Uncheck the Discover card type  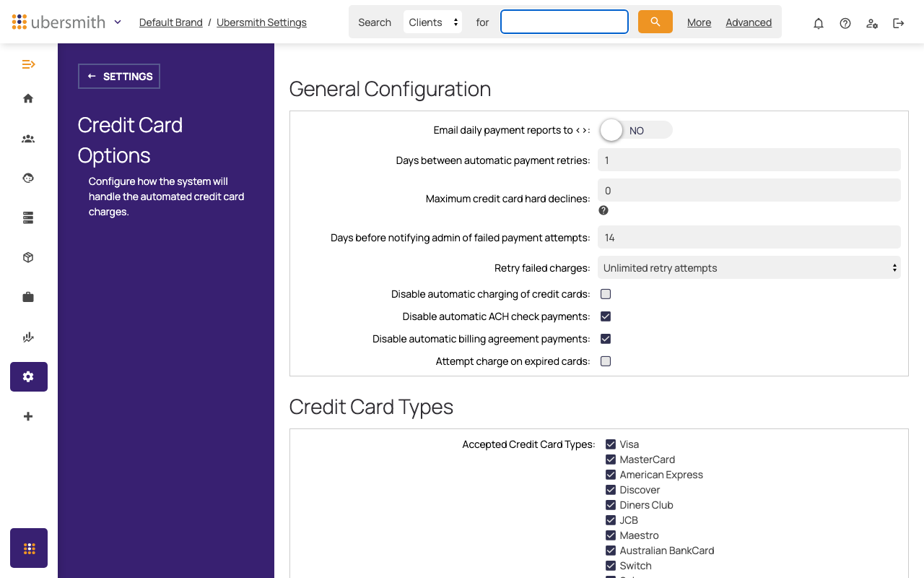611,490
